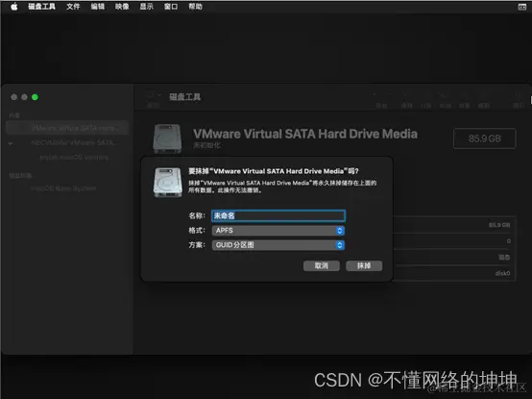Open the 编辑 menu
The height and width of the screenshot is (399, 532).
click(97, 7)
